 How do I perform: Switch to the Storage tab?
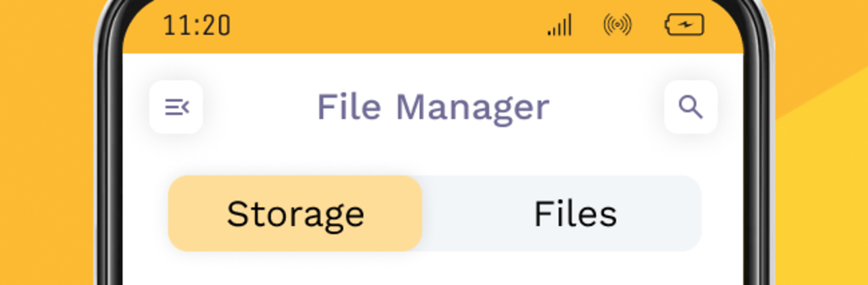tap(295, 214)
